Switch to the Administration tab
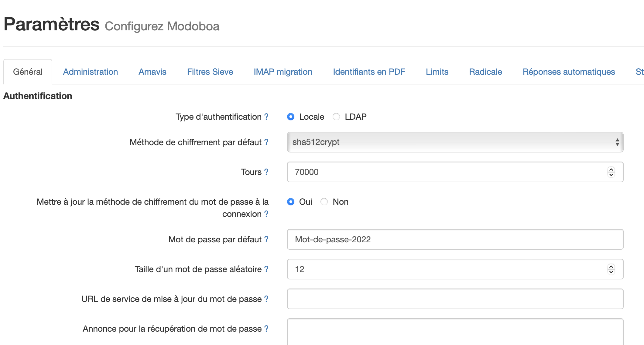Viewport: 644px width, 345px height. point(90,72)
